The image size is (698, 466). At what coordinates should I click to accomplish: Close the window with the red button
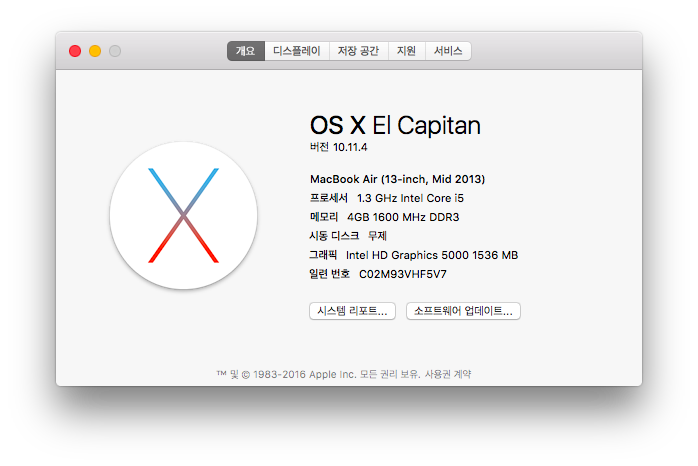coord(75,51)
